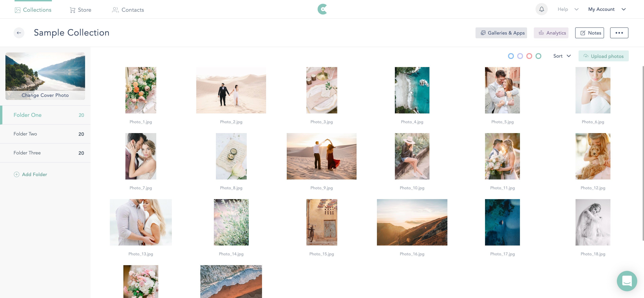The height and width of the screenshot is (298, 644).
Task: Click Upload photos button
Action: pyautogui.click(x=603, y=56)
